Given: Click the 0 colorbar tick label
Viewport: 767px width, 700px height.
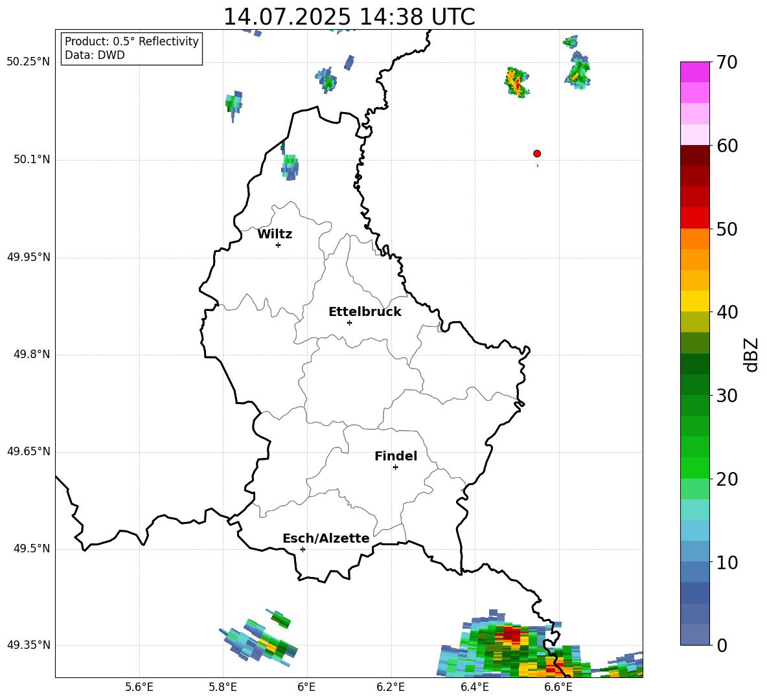Looking at the screenshot, I should [722, 646].
